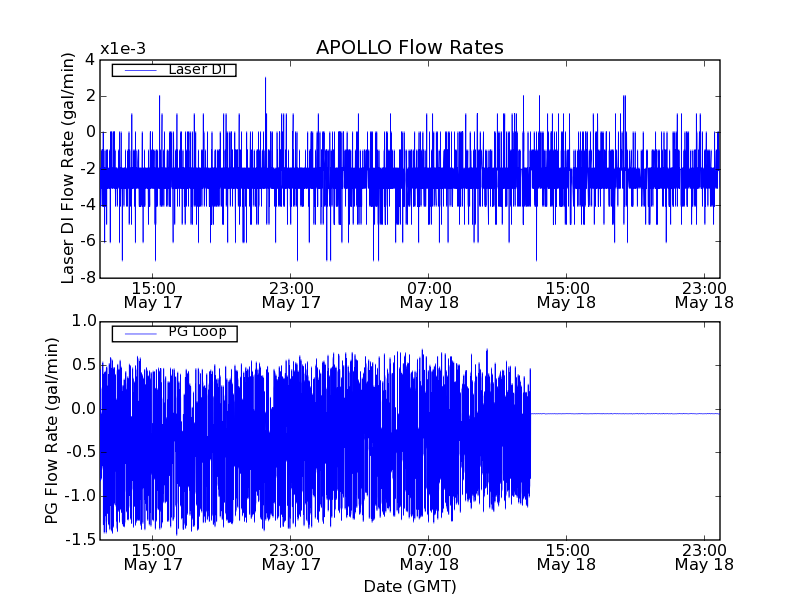Click bottom plot's "15:00 May 18" tick label
The image size is (800, 600).
pyautogui.click(x=566, y=557)
